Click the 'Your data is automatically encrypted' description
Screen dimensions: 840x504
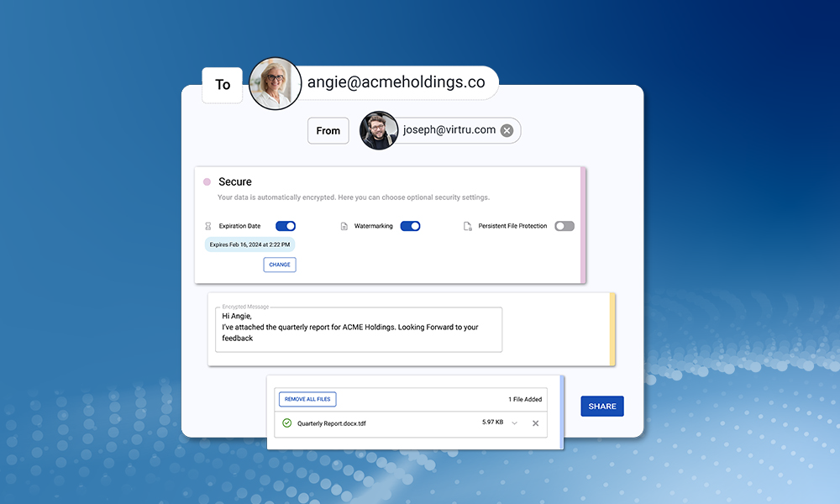[x=354, y=197]
